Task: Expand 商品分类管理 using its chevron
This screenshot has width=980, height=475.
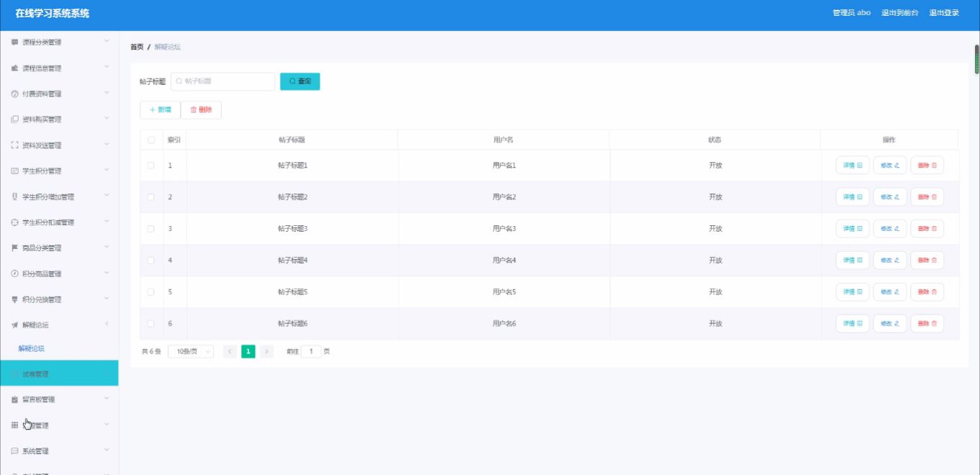Action: click(106, 248)
